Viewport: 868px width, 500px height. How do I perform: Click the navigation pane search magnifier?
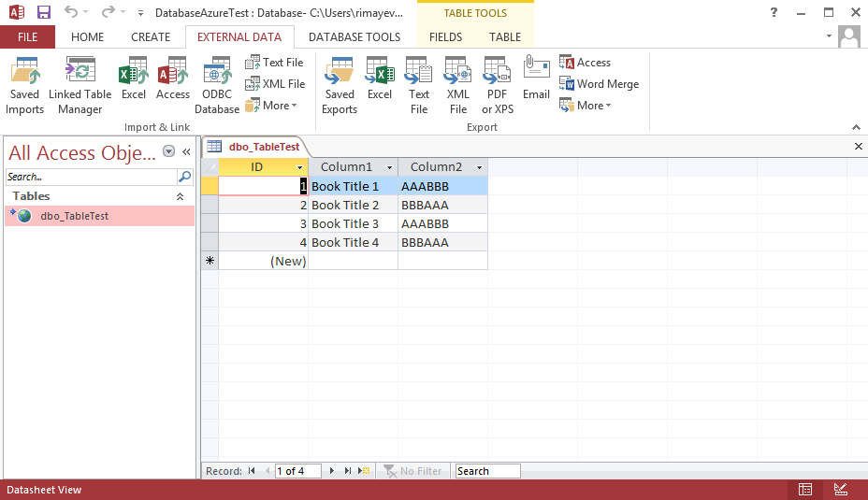click(x=185, y=177)
